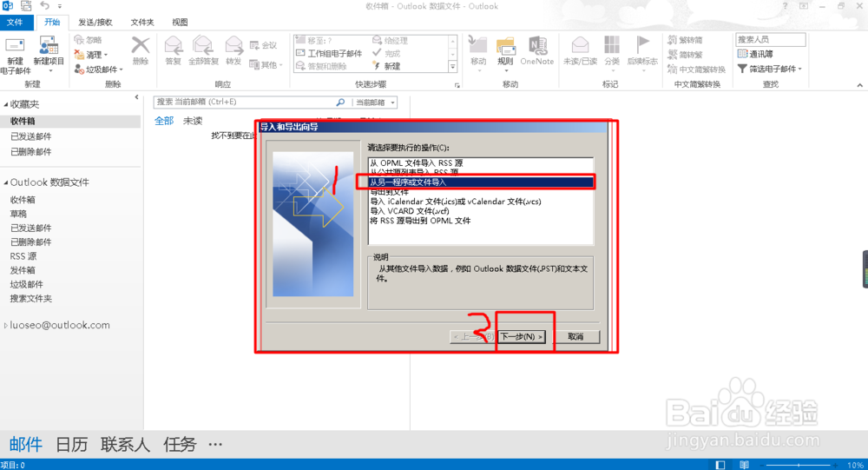Screen dimensions: 868x470
Task: Switch to the Send/Receive (发送/接收) tab
Action: [x=95, y=23]
